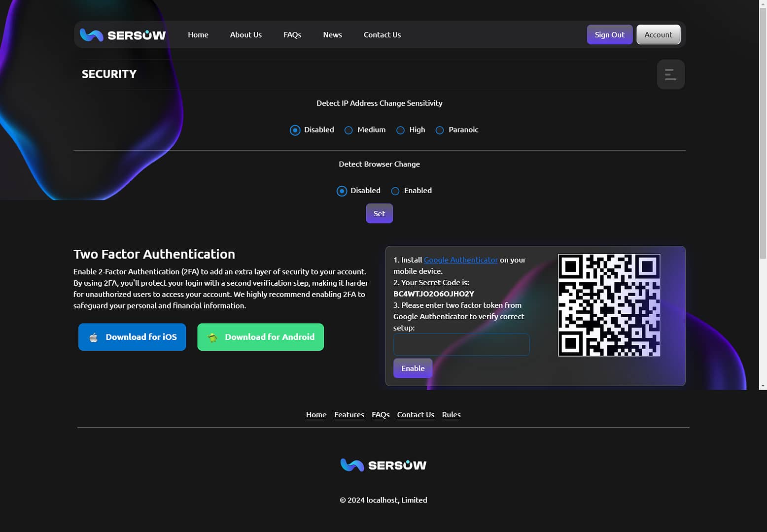Open the Google Authenticator link
Screen dimensions: 767x532
[461, 260]
